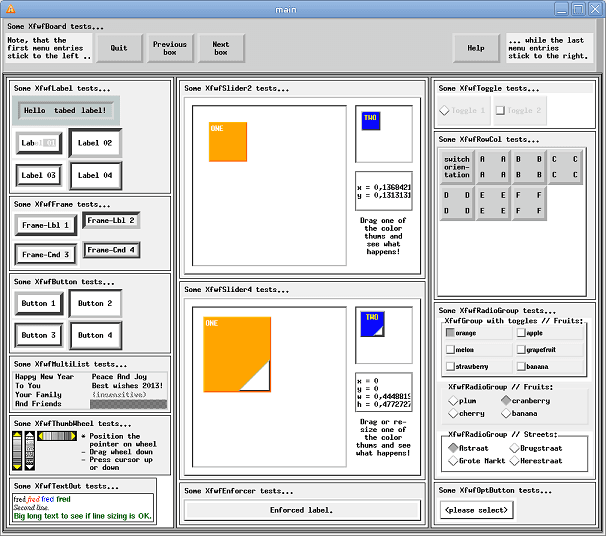Click the B block in the RowCol tests

pos(529,167)
